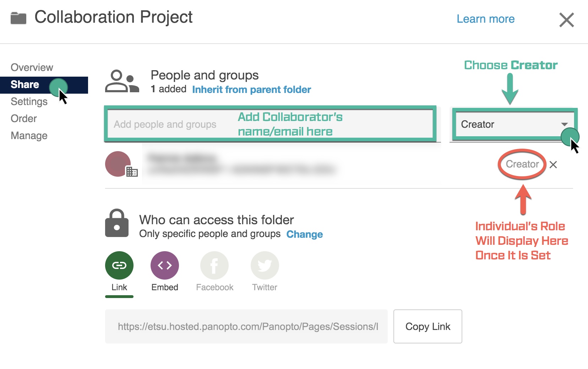Select the Manage tab
This screenshot has height=369, width=588.
coord(29,136)
